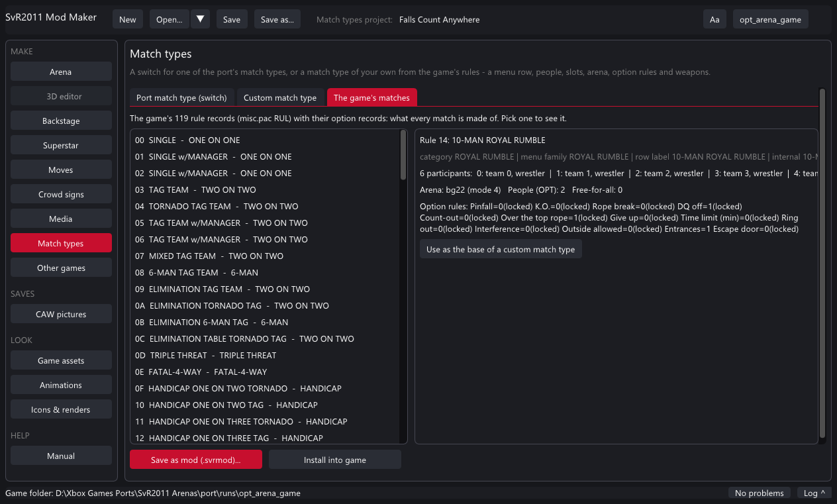Select rule 10 HANDICAP ONE ON TWO TAG

click(x=265, y=405)
